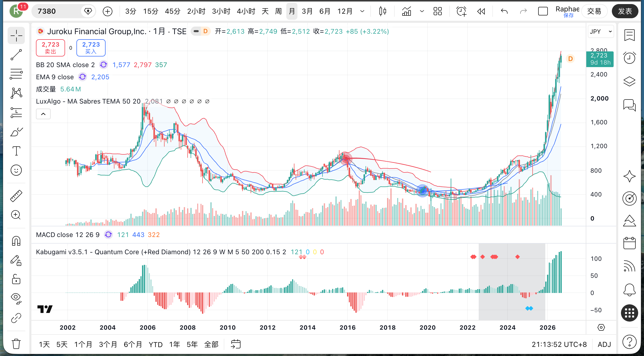Set the date range to 1个月
This screenshot has width=644, height=356.
(x=83, y=344)
